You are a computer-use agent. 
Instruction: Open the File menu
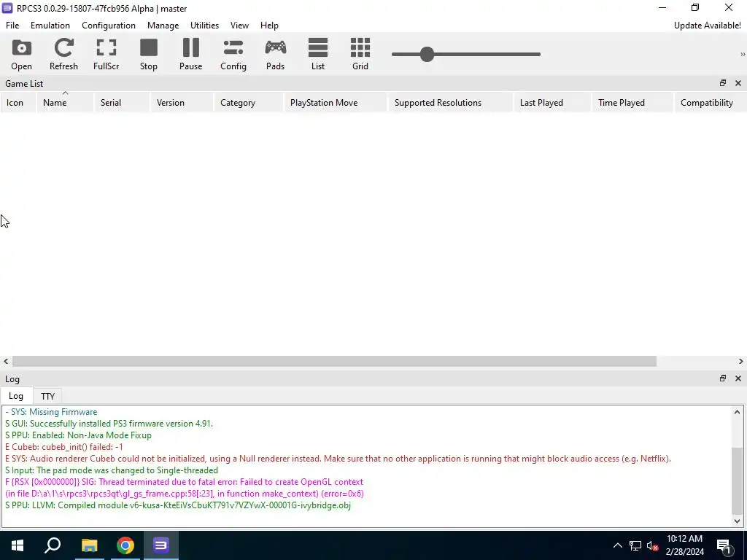click(x=12, y=26)
